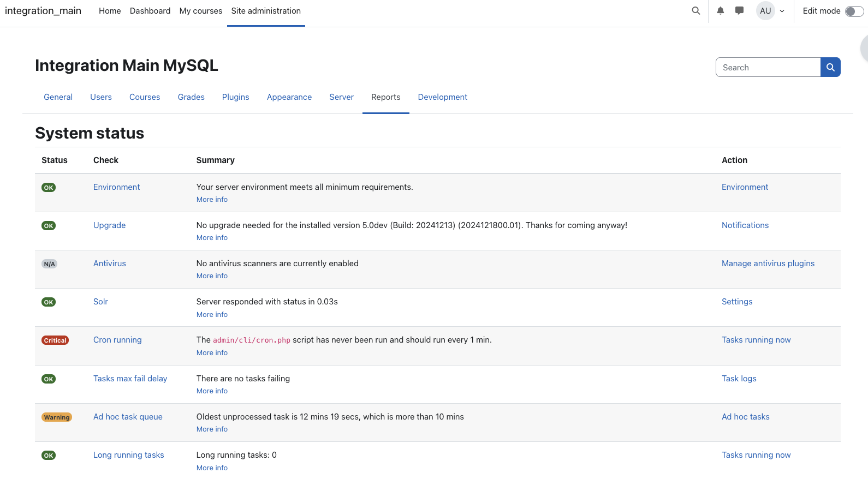The image size is (868, 503).
Task: Open the Tasks max fail delay check
Action: (130, 379)
